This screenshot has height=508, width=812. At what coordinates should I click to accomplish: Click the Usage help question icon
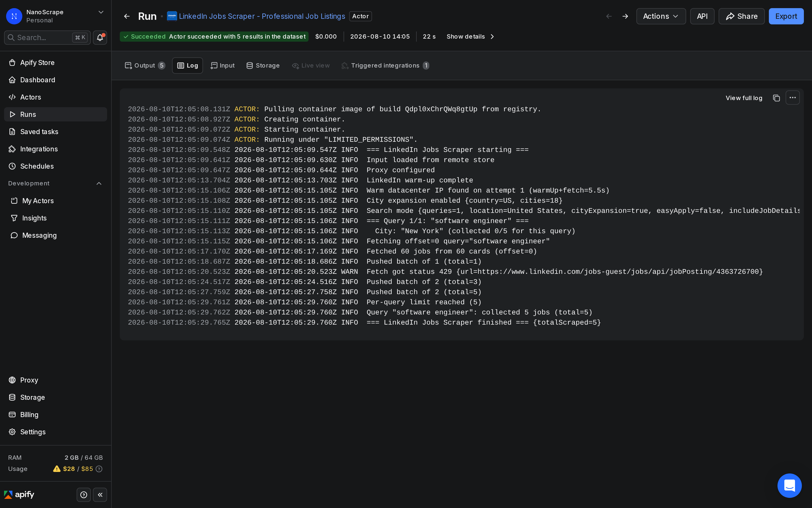[x=99, y=469]
